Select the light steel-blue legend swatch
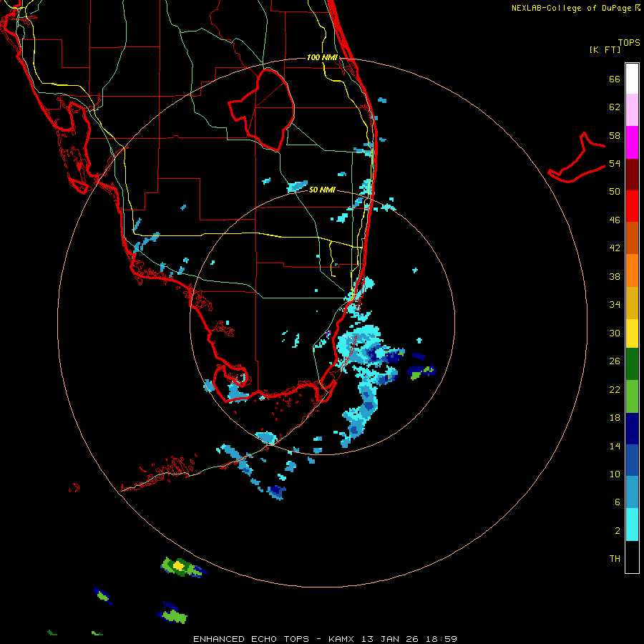 coord(632,492)
